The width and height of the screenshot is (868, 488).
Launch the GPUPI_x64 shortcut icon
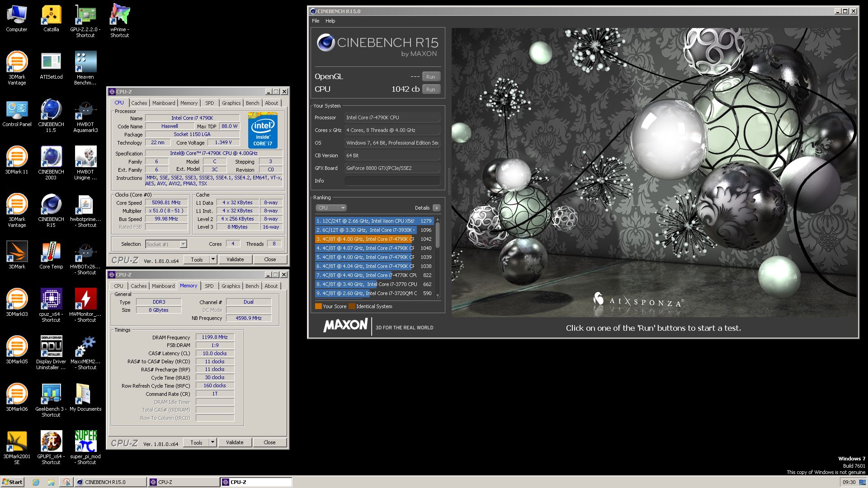tap(51, 448)
